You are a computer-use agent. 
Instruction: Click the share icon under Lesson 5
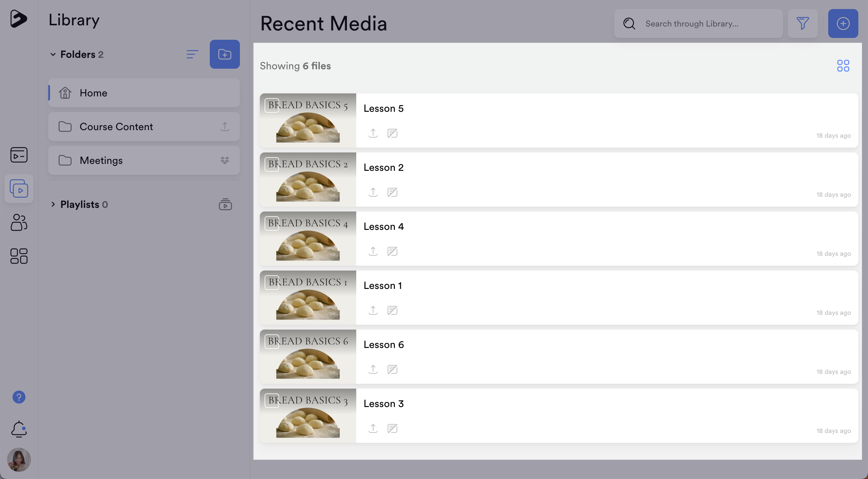[373, 133]
